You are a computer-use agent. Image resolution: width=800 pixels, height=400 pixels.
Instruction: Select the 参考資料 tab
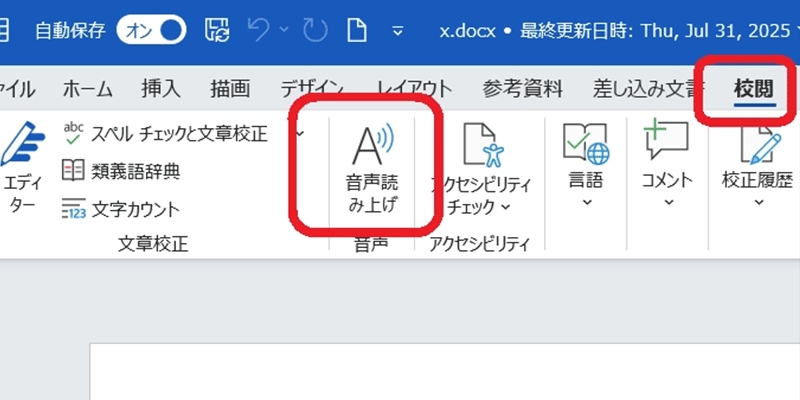(x=522, y=89)
